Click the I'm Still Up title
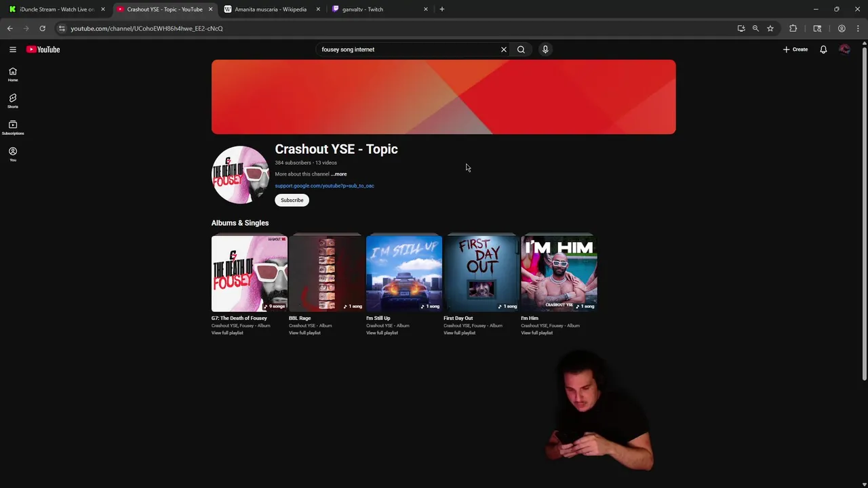 coord(378,318)
